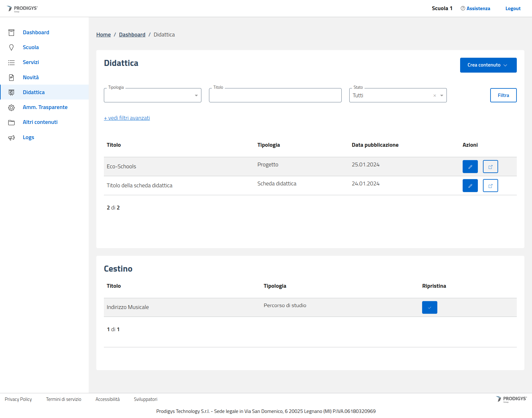Open the Assistenza help link
This screenshot has width=532, height=418.
click(x=478, y=9)
